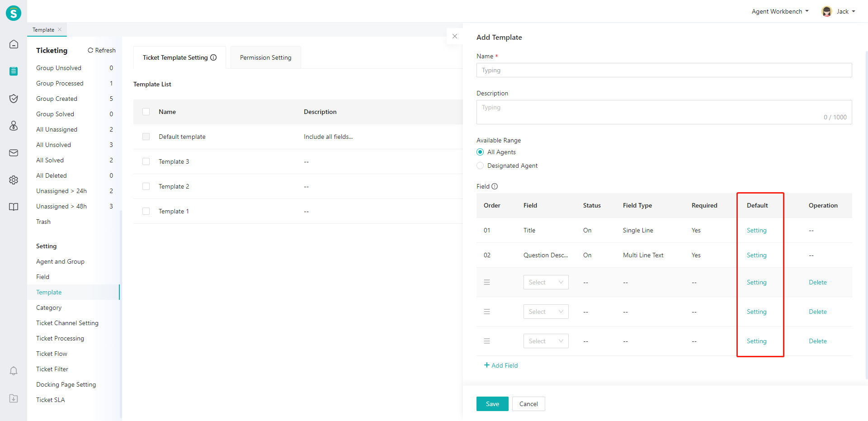Click Delete in the first Select row
The image size is (868, 421).
pos(817,282)
